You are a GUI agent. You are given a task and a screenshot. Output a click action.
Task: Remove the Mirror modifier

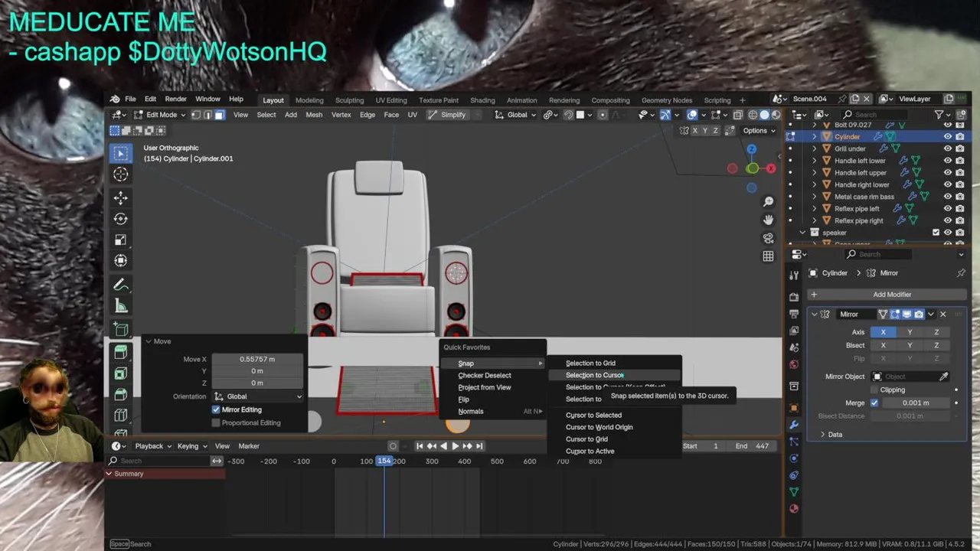[x=942, y=315]
